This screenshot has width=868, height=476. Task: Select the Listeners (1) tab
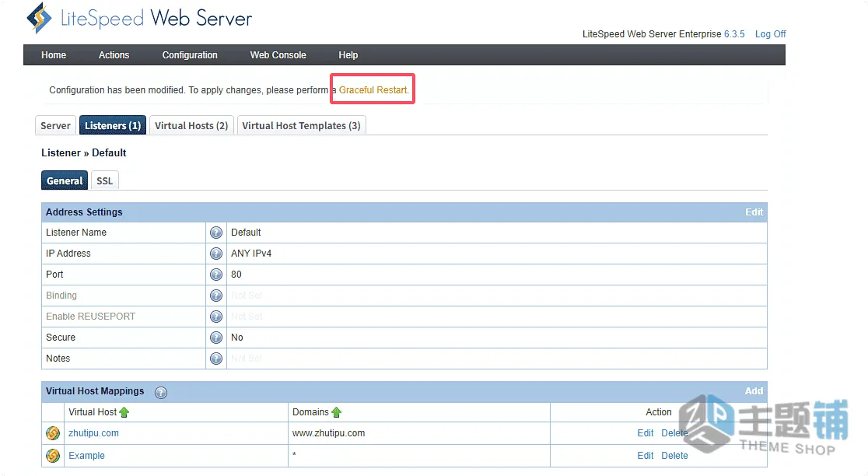[113, 126]
